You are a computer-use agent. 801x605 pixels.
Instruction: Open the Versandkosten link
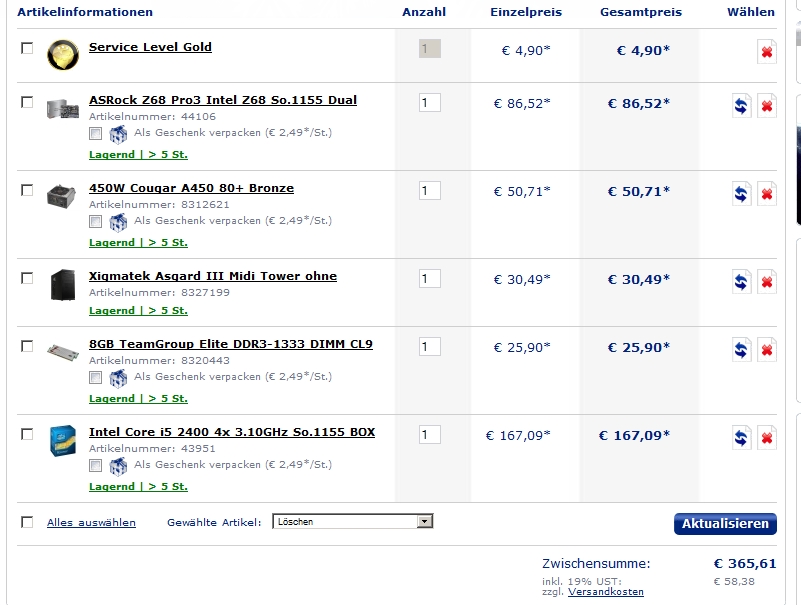tap(606, 592)
